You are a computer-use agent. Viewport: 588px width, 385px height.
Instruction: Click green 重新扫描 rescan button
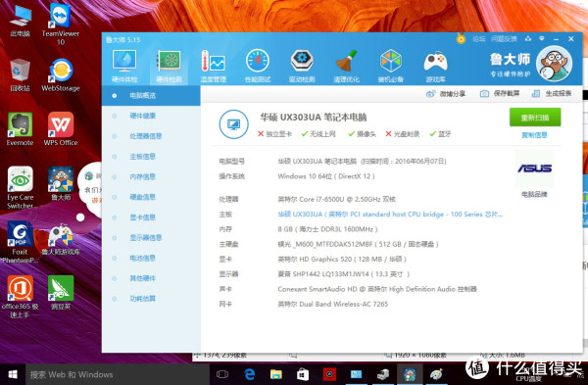coord(535,118)
